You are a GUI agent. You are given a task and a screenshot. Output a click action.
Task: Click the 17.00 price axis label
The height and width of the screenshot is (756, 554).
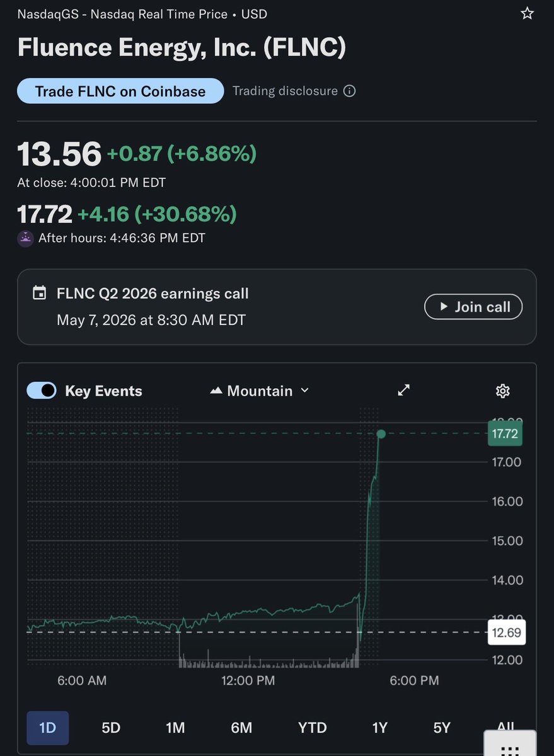507,462
